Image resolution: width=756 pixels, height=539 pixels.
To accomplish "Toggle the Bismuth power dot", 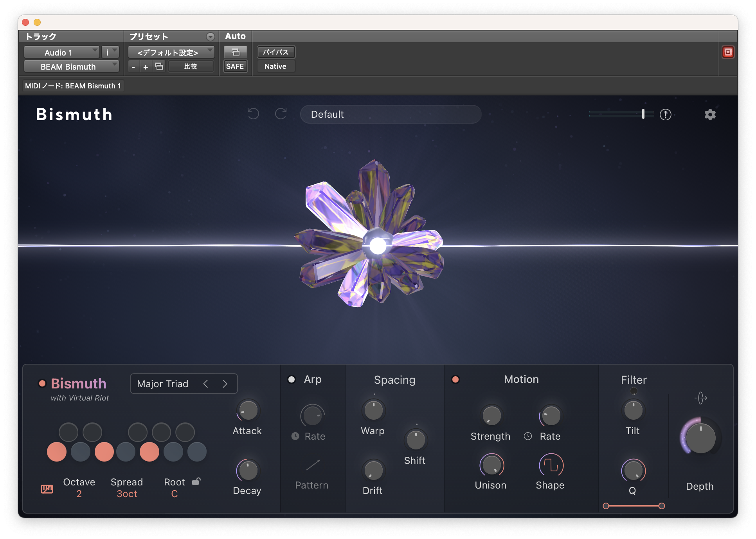I will (42, 383).
